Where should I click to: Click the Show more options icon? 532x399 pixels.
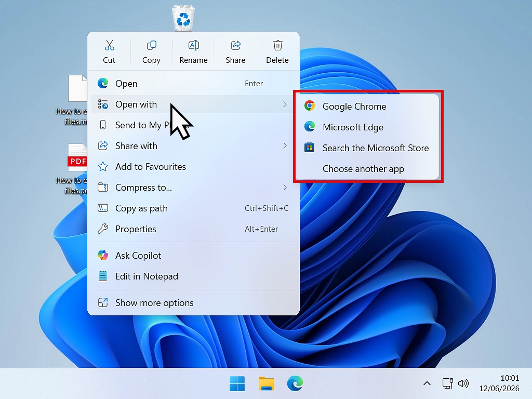(103, 302)
